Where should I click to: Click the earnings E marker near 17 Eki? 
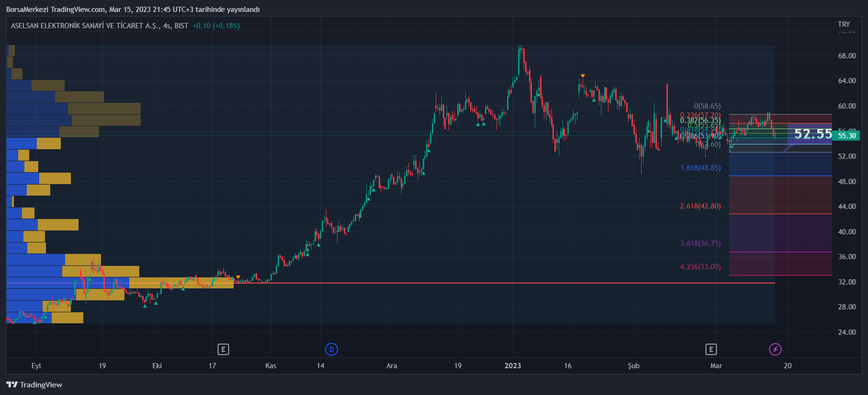point(223,350)
